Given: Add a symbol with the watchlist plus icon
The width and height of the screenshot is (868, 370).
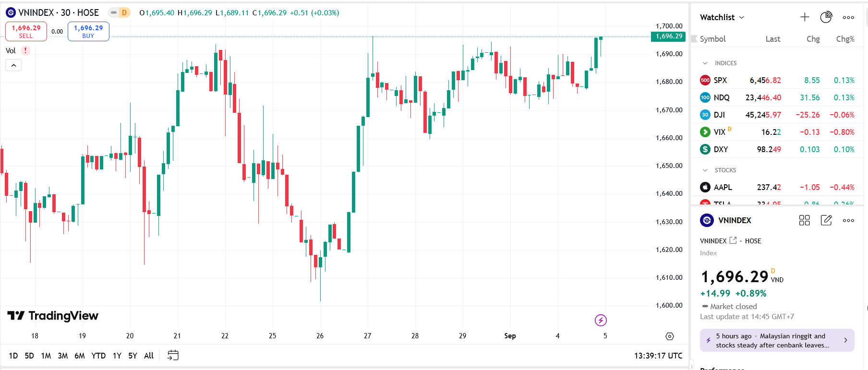Looking at the screenshot, I should (805, 17).
